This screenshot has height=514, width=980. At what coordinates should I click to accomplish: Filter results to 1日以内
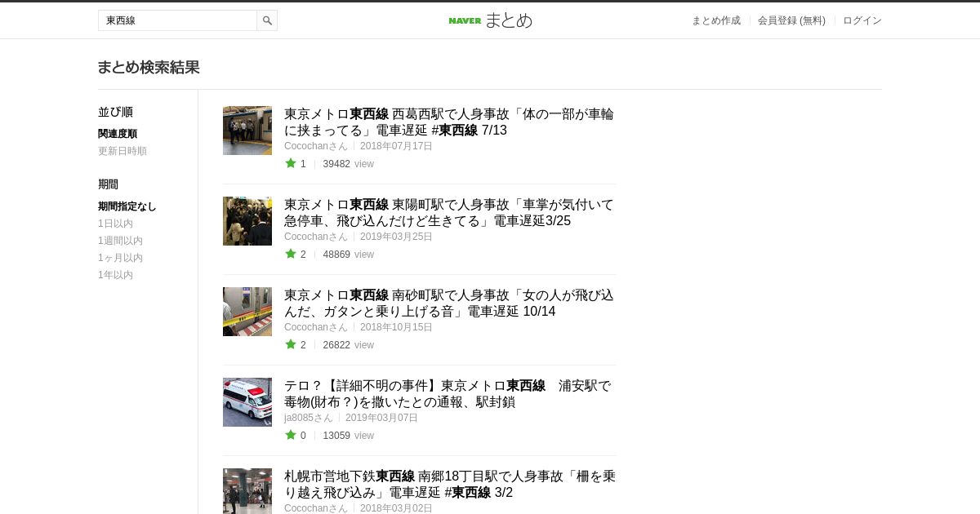point(115,224)
